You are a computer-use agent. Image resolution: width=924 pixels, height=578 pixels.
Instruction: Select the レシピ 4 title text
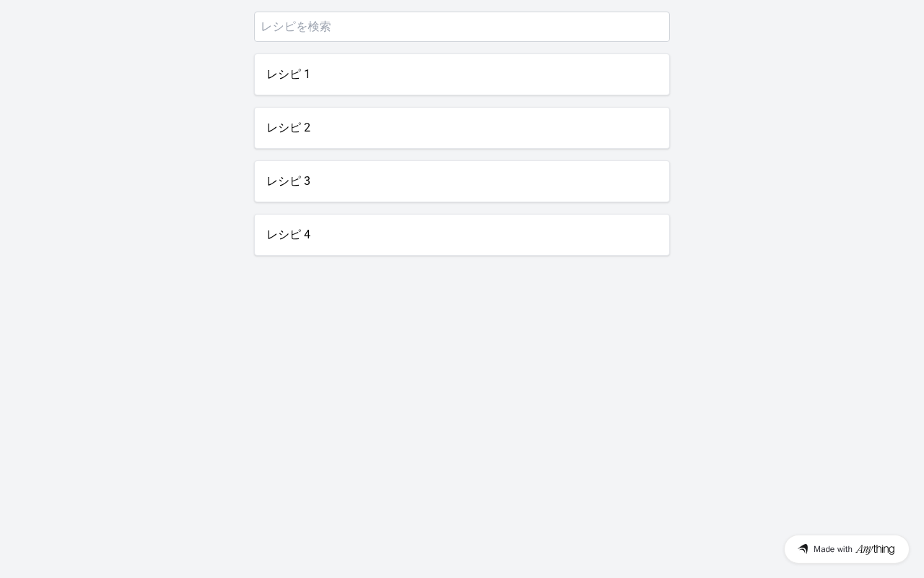[x=288, y=235]
